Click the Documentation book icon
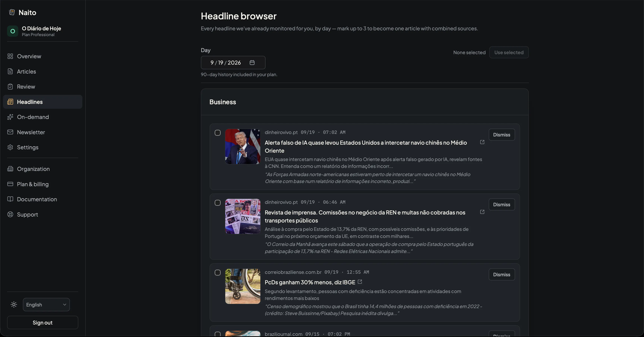The height and width of the screenshot is (337, 644). click(x=10, y=199)
